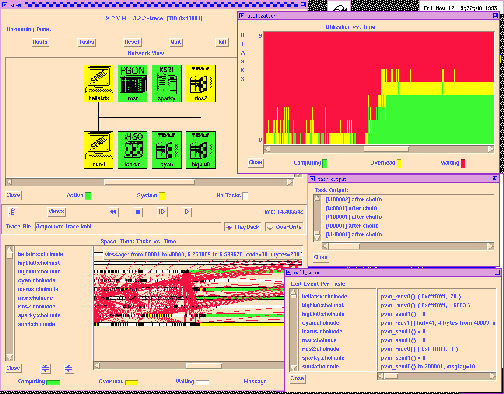Open the Tasks menu button
Image resolution: width=504 pixels, height=394 pixels.
pos(87,42)
